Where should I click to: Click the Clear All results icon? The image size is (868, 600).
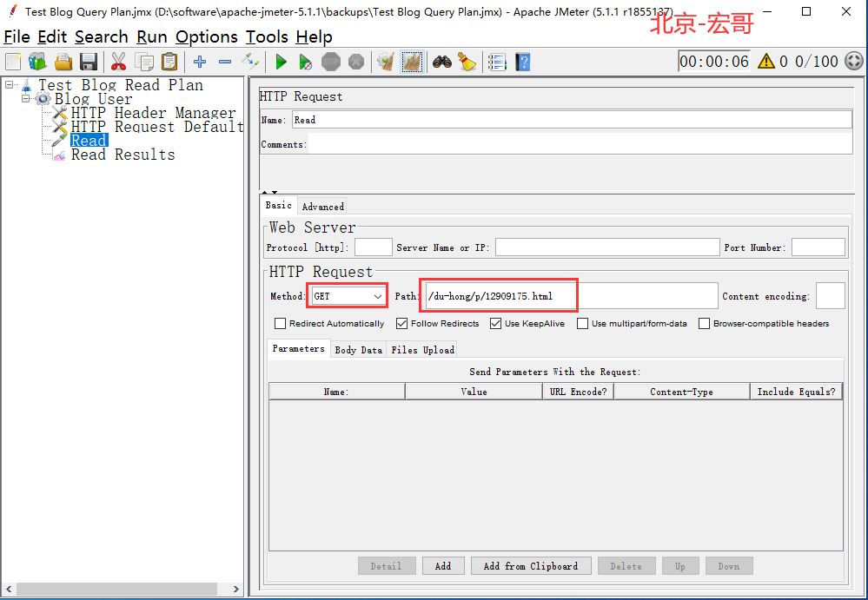pos(412,62)
